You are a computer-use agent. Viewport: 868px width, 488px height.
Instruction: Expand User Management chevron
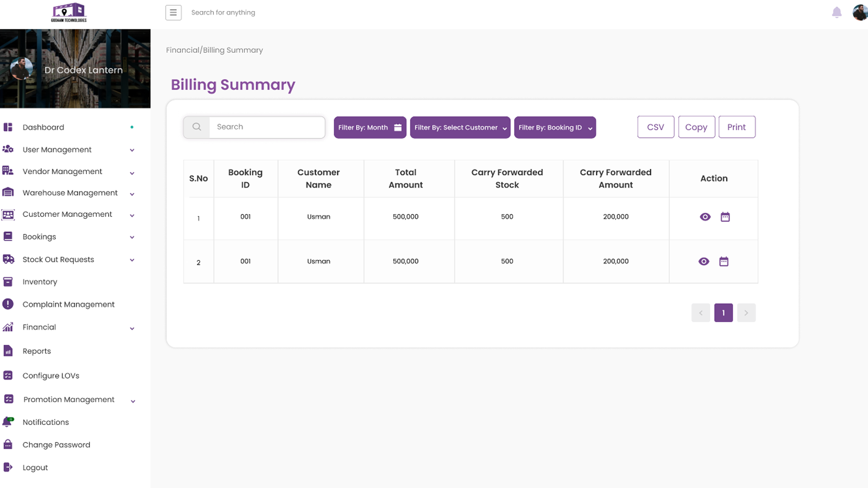132,150
